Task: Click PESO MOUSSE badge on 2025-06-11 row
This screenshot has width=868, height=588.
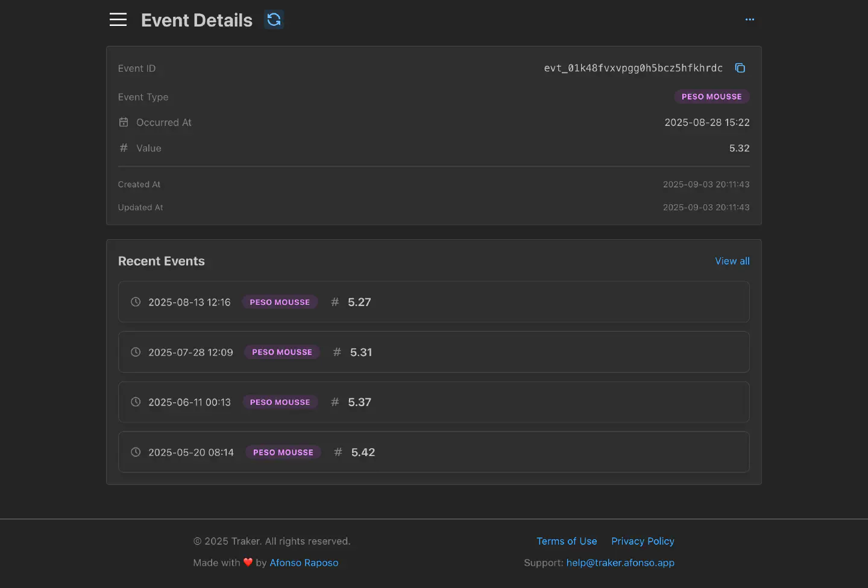Action: coord(280,402)
